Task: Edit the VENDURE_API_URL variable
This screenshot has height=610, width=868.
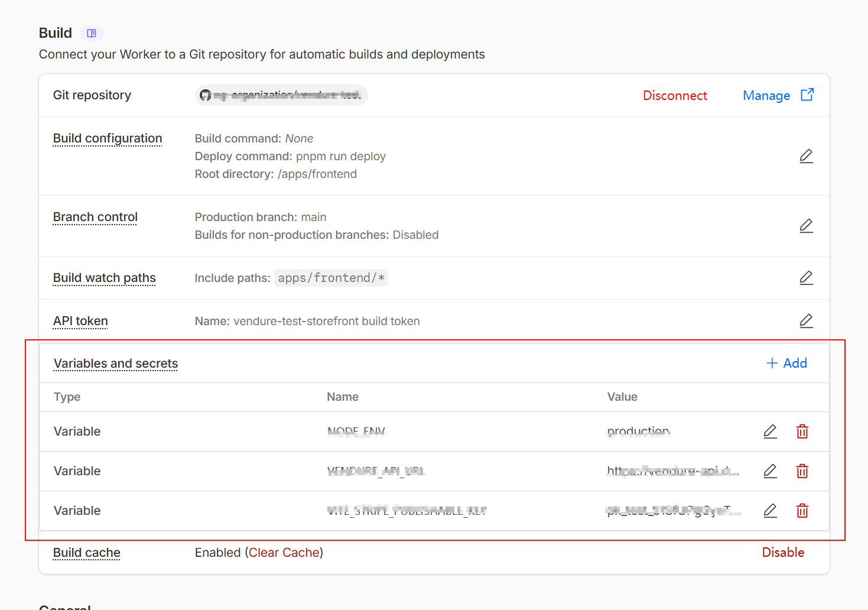Action: point(770,471)
